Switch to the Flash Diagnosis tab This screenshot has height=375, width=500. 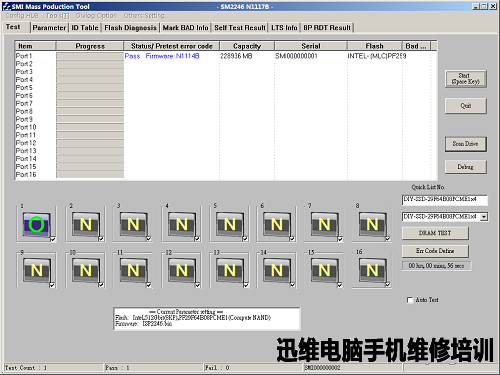tap(130, 28)
